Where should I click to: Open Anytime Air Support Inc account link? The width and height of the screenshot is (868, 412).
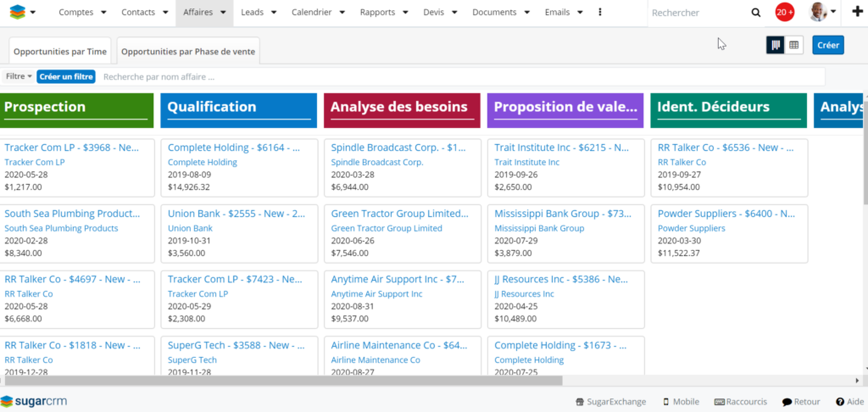pyautogui.click(x=376, y=294)
